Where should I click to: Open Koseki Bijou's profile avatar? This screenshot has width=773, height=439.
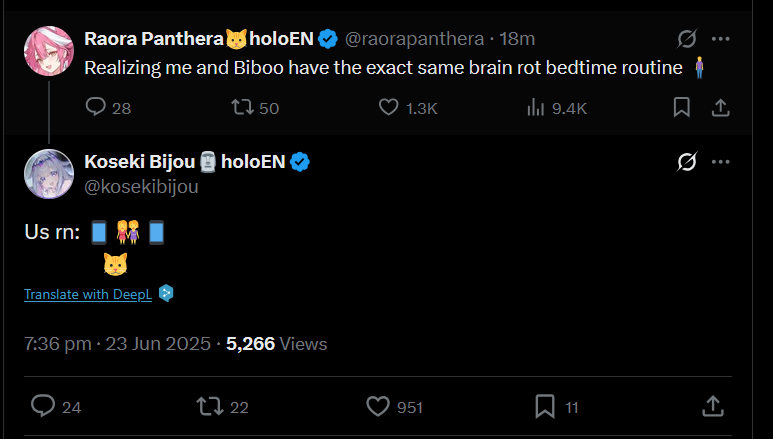tap(48, 173)
